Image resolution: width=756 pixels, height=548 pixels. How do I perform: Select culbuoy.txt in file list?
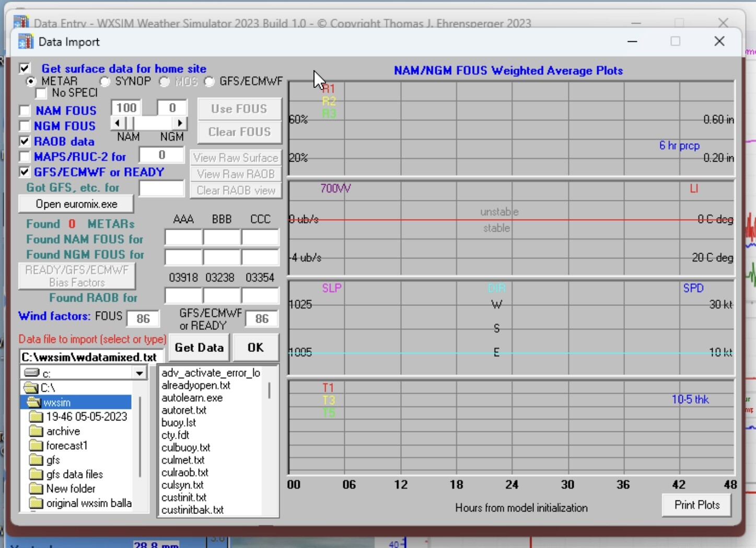[x=186, y=448]
